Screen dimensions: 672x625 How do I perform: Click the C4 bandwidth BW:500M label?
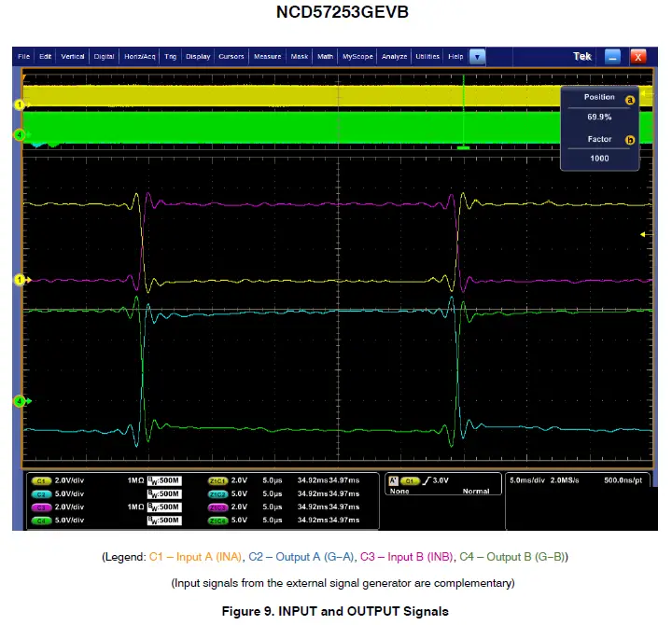tap(164, 521)
